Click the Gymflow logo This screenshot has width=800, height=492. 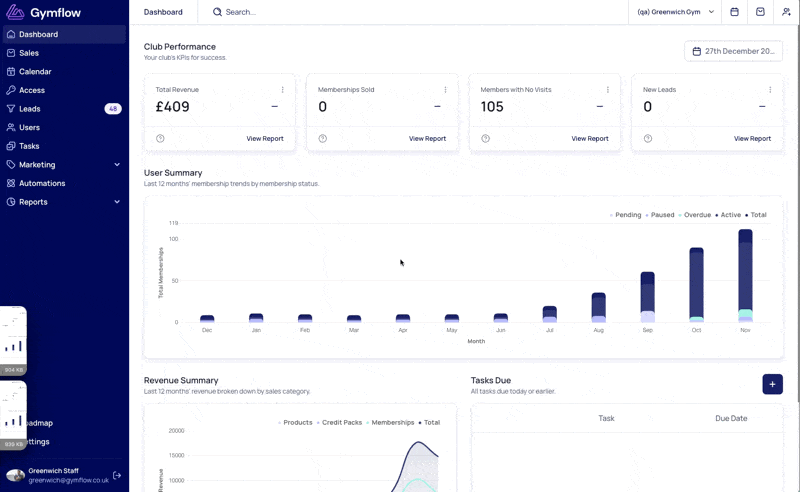tap(43, 12)
